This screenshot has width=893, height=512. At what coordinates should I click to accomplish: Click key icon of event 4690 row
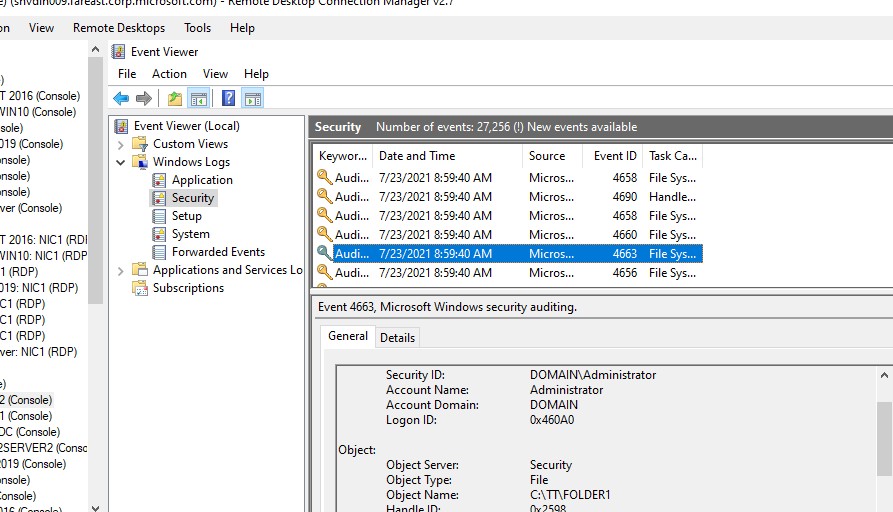[325, 196]
